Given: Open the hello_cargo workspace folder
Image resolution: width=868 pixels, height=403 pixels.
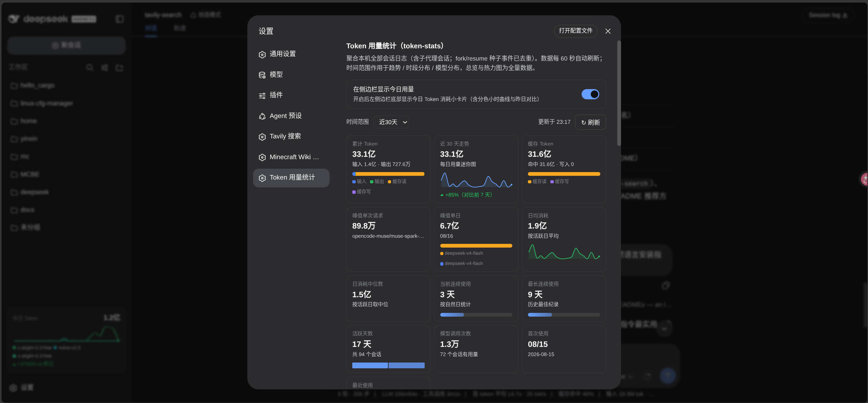Looking at the screenshot, I should [66, 85].
